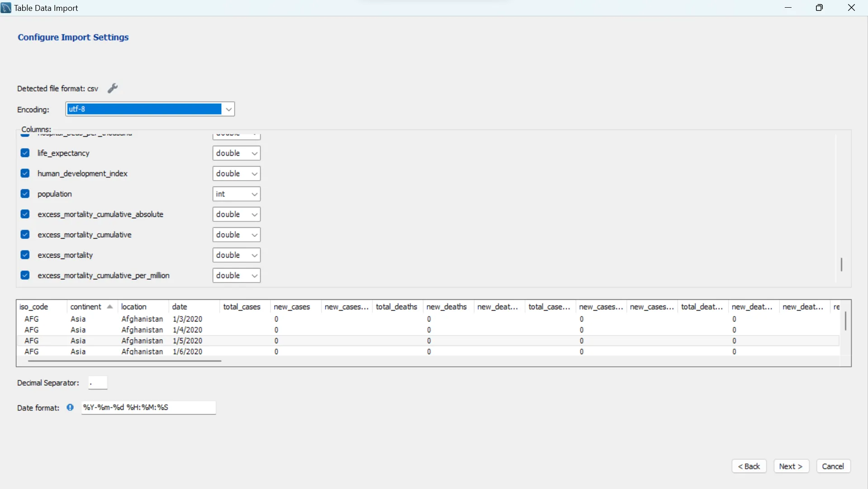Image resolution: width=868 pixels, height=489 pixels.
Task: Click the iso_code column header
Action: click(x=42, y=307)
